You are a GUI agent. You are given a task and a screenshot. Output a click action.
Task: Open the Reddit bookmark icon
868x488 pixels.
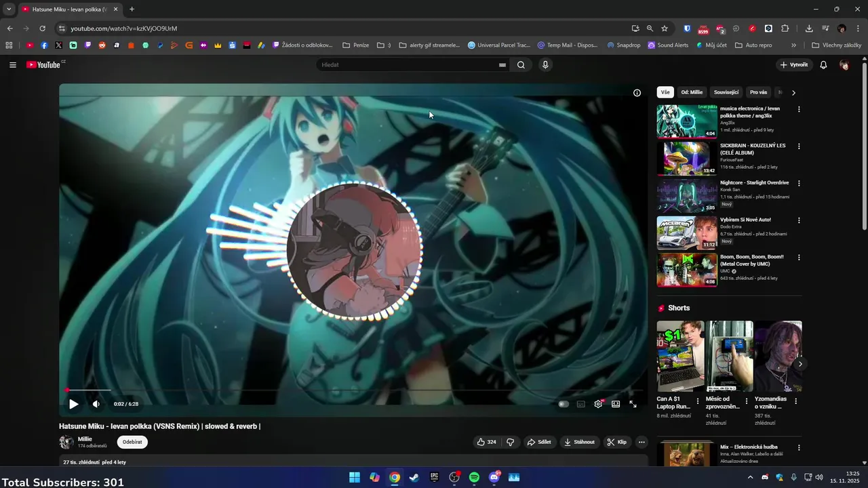[x=102, y=45]
